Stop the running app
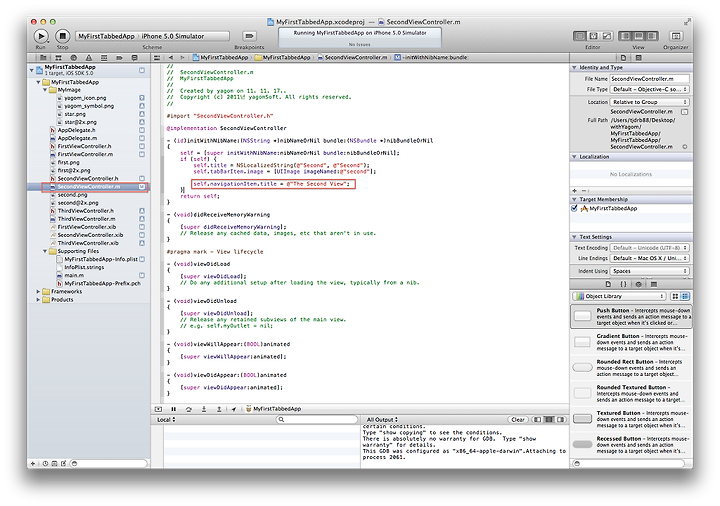 62,36
